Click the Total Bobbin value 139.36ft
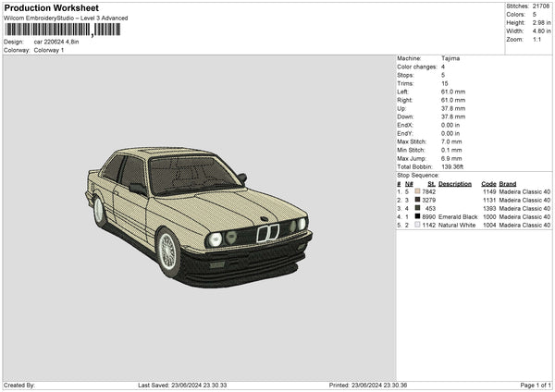555x392 pixels. coord(454,166)
